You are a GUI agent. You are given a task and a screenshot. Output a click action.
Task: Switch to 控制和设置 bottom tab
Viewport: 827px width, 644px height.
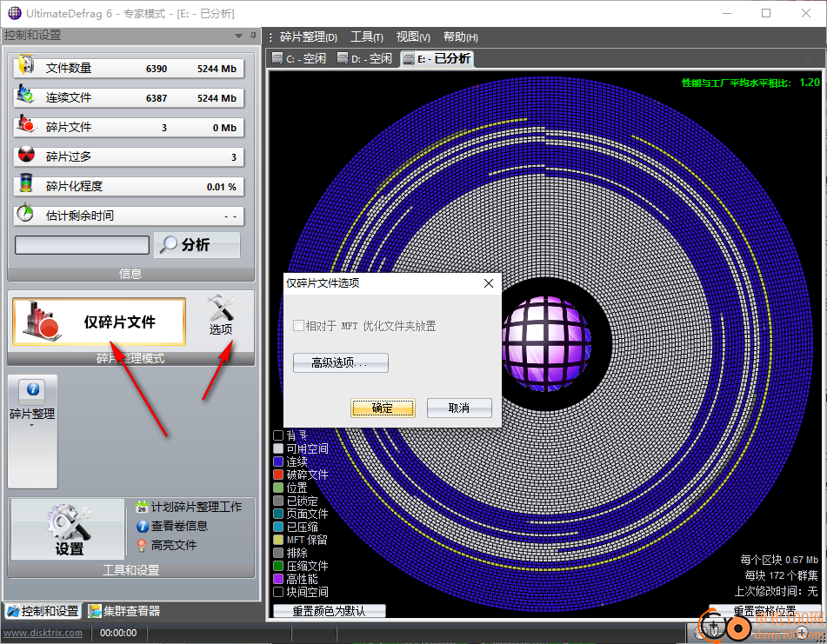coord(43,611)
